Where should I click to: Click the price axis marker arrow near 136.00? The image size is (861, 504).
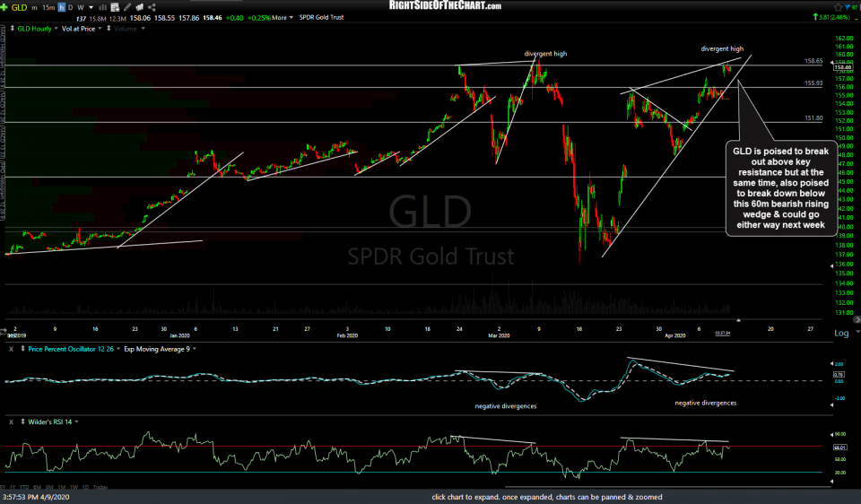pyautogui.click(x=831, y=265)
